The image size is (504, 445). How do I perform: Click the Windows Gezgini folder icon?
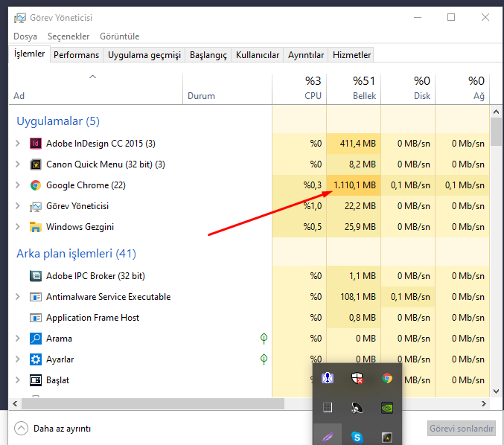coord(36,227)
